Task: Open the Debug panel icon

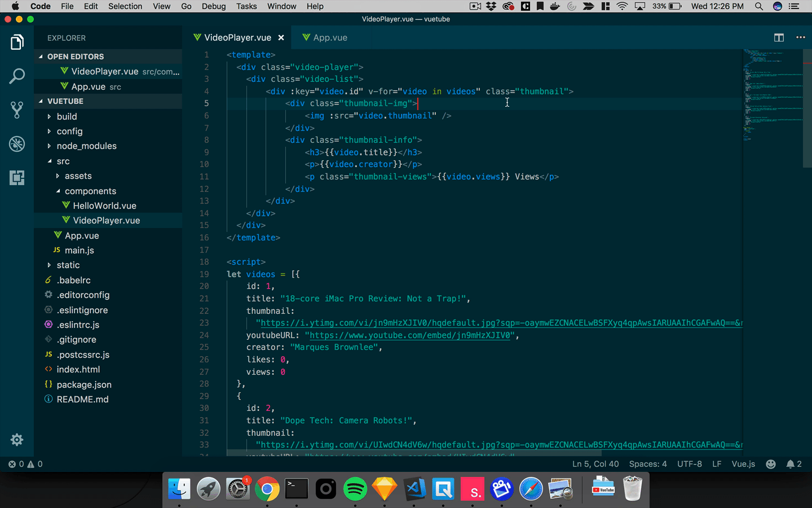Action: 17,144
